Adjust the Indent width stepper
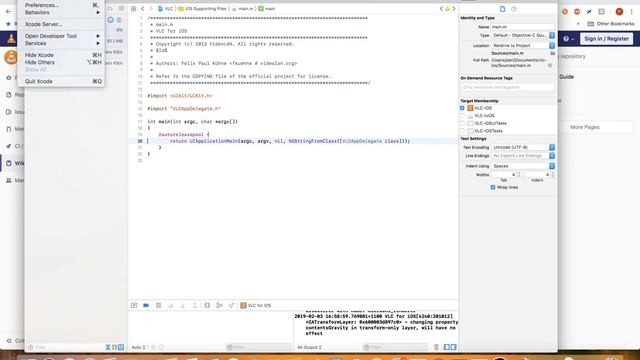Screen dimensions: 640x360 click(552, 175)
